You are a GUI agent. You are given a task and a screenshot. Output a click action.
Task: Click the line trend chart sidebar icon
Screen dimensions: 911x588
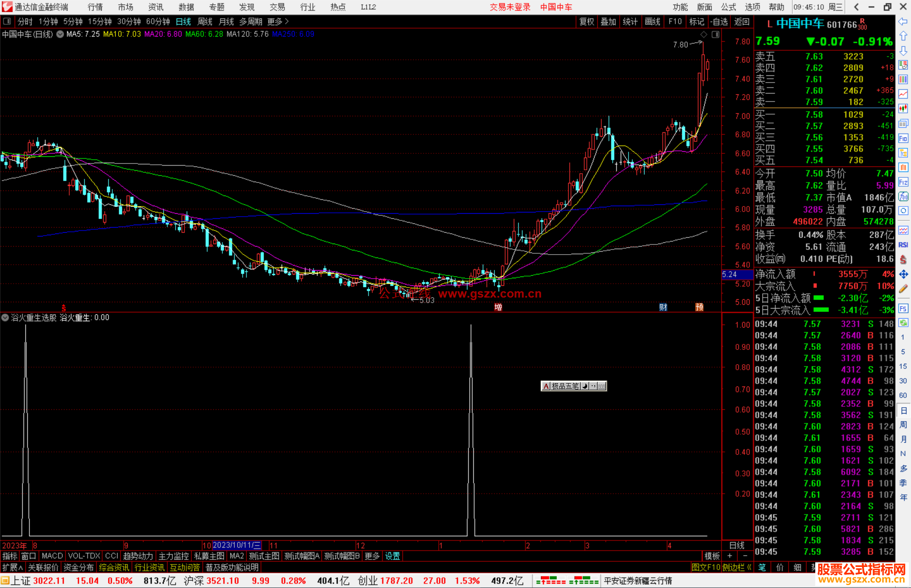(903, 94)
